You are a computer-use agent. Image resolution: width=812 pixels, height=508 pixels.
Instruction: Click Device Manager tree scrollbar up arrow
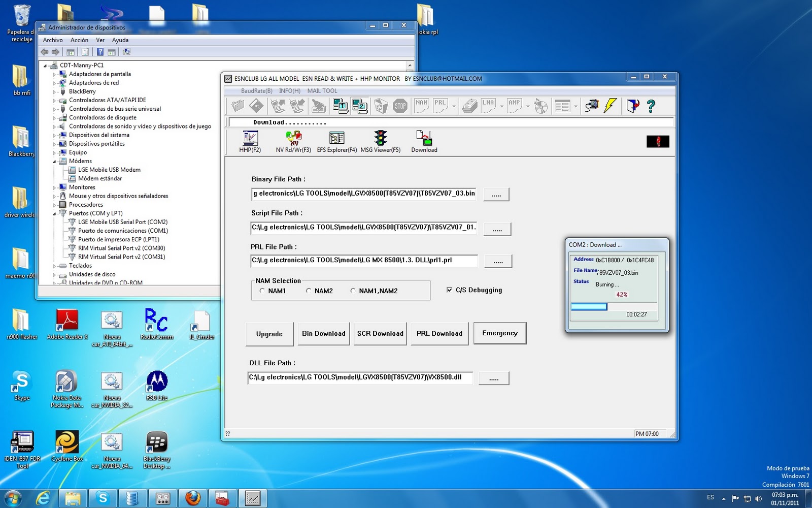410,66
